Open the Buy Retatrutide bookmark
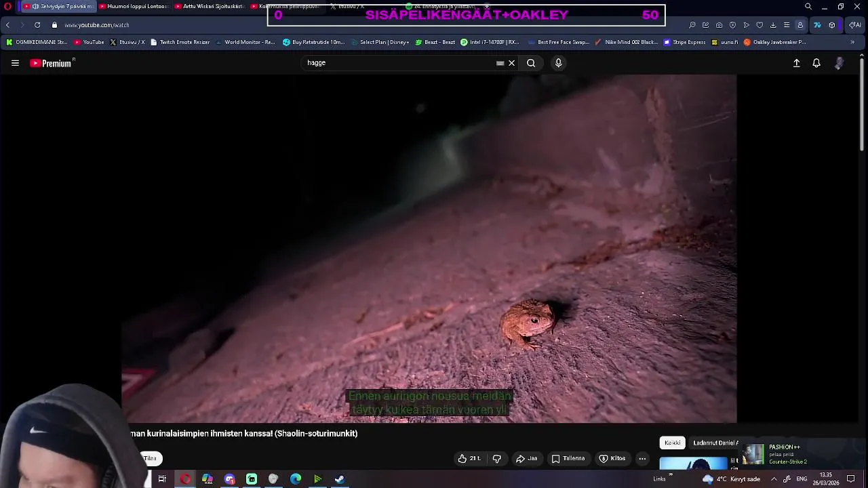The width and height of the screenshot is (868, 488). [313, 42]
